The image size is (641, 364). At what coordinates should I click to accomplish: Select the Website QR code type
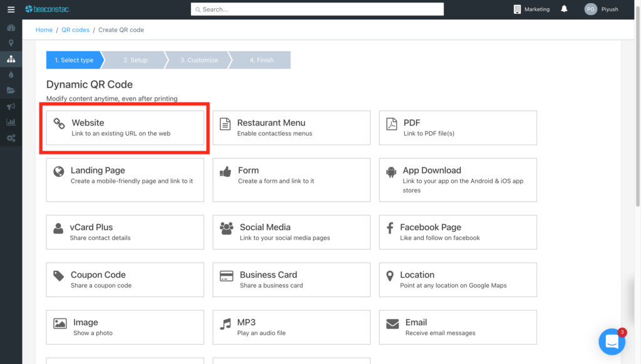coord(125,128)
